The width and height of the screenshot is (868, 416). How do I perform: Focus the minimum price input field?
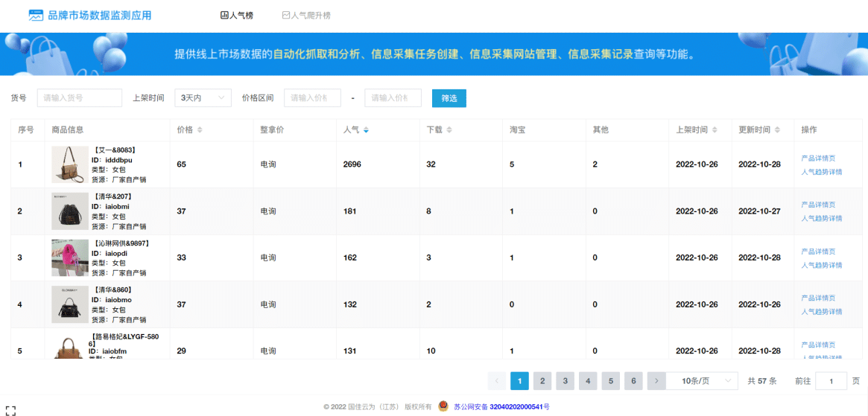pos(312,98)
